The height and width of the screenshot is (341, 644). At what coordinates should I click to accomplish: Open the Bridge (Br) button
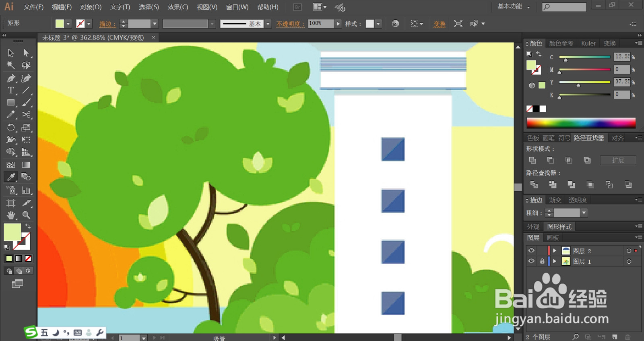click(x=297, y=7)
